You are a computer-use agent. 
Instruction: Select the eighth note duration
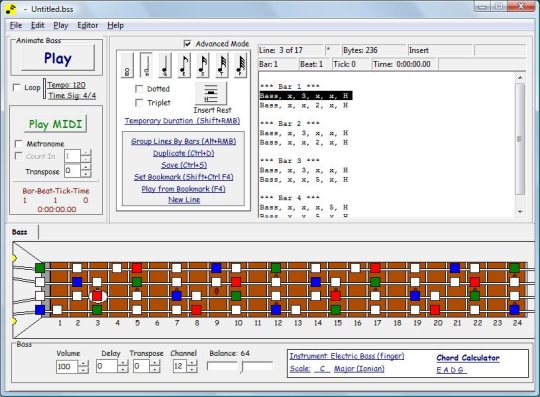[x=184, y=65]
